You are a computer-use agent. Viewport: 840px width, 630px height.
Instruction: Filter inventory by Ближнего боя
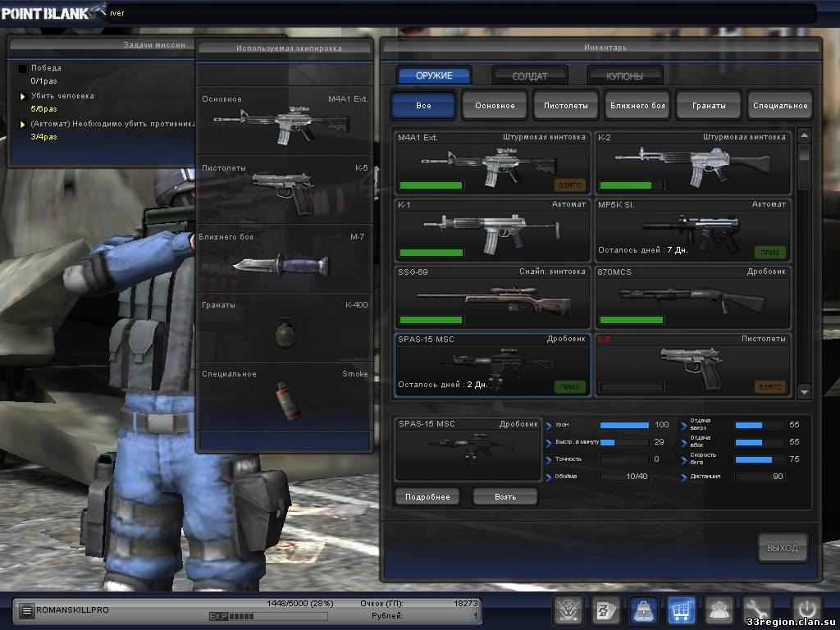pyautogui.click(x=637, y=105)
